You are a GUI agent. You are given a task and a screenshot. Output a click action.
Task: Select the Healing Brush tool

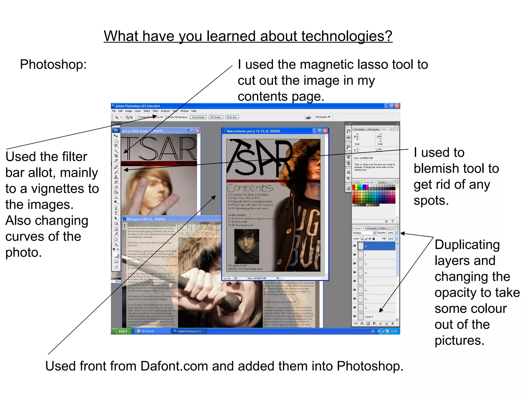[116, 167]
